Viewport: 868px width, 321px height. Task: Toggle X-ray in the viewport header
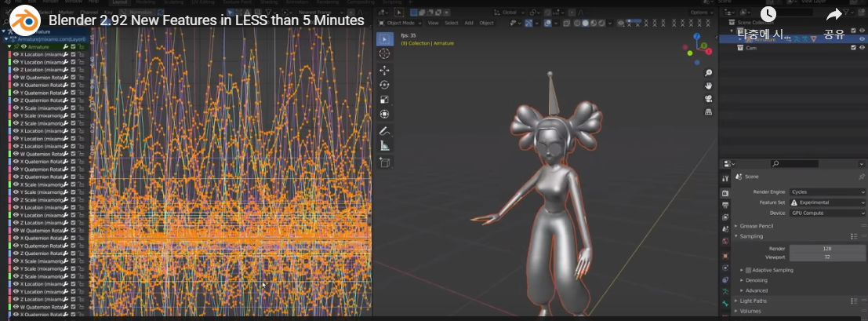point(567,23)
